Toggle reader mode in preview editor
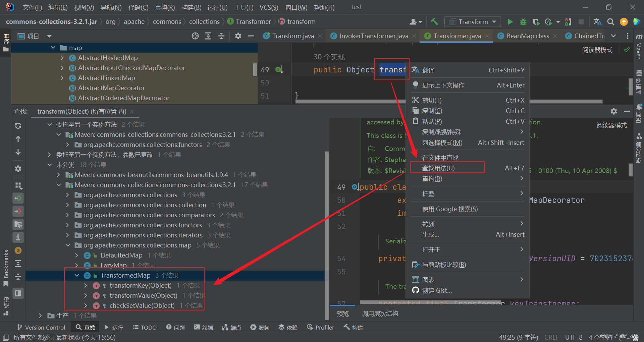This screenshot has width=644, height=342. tap(611, 125)
